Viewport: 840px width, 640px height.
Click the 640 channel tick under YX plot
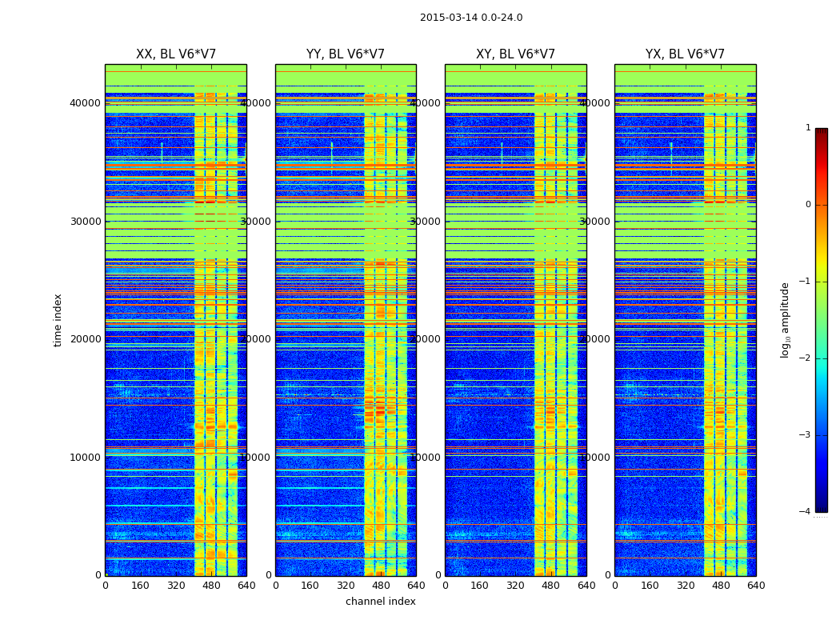[x=756, y=586]
